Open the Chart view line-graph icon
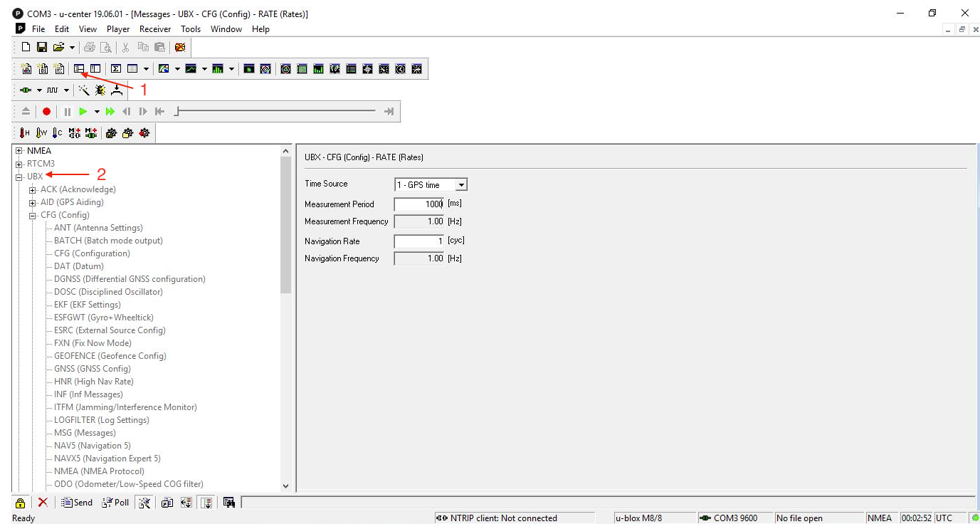This screenshot has height=524, width=980. [191, 69]
